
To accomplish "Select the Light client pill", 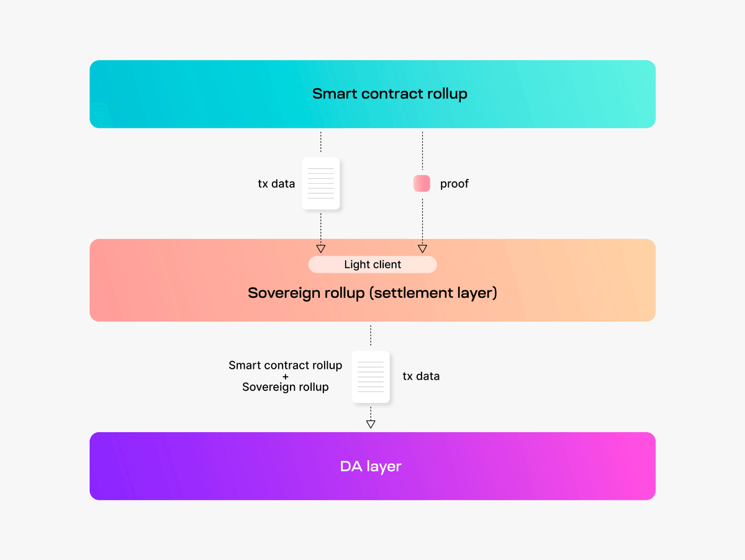I will 372,264.
